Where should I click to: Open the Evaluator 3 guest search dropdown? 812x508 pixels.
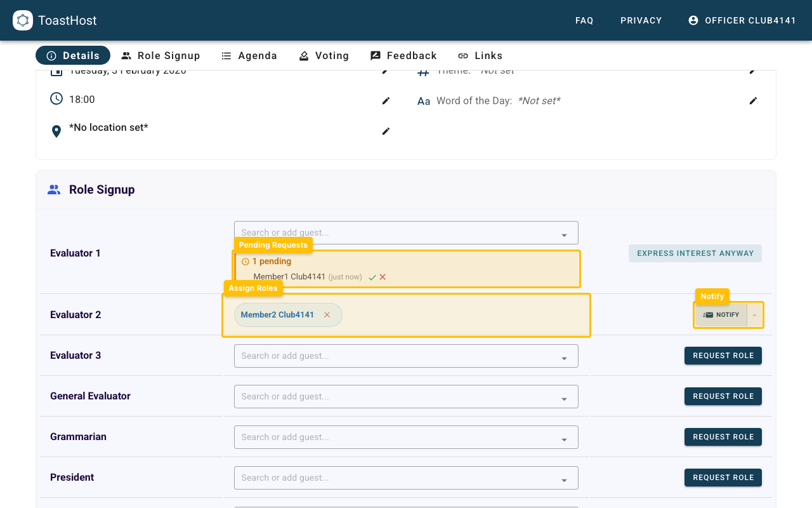[564, 356]
